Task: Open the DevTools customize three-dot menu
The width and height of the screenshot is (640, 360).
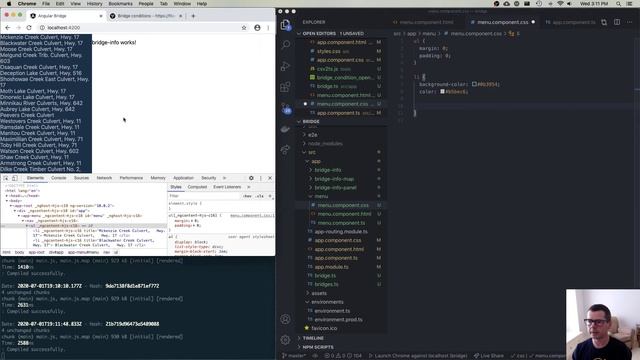Action: point(261,178)
